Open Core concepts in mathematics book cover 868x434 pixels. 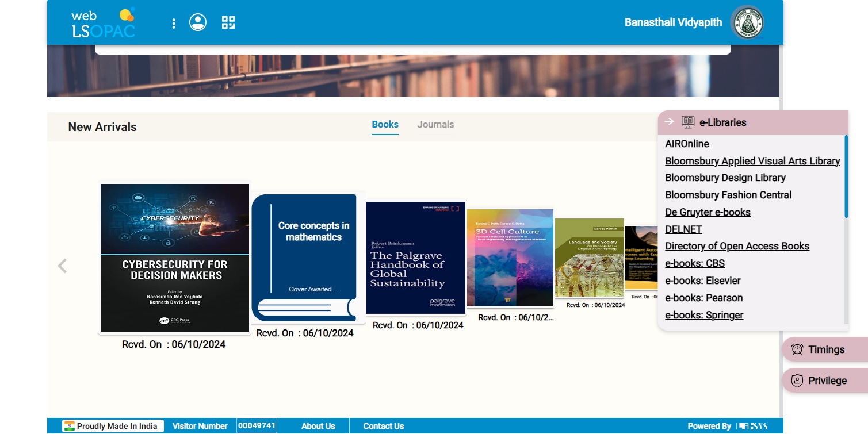pos(304,258)
